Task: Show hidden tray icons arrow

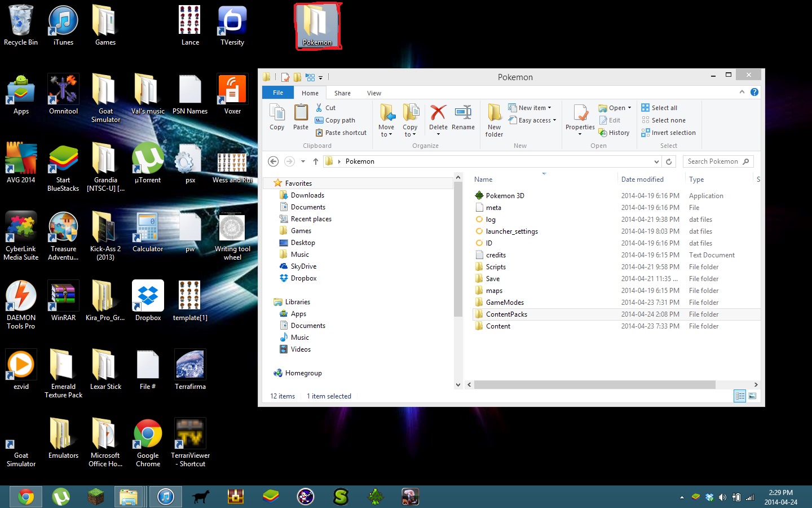Action: pyautogui.click(x=682, y=497)
